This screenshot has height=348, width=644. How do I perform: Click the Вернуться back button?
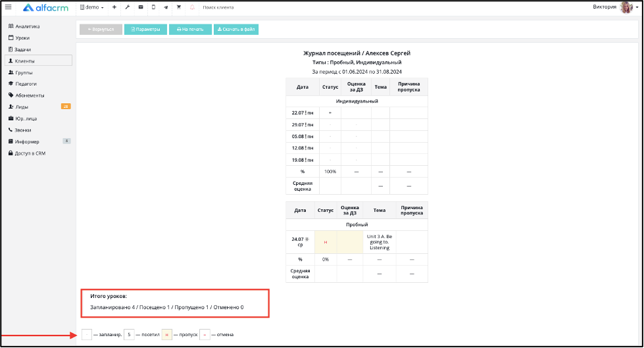pos(101,29)
